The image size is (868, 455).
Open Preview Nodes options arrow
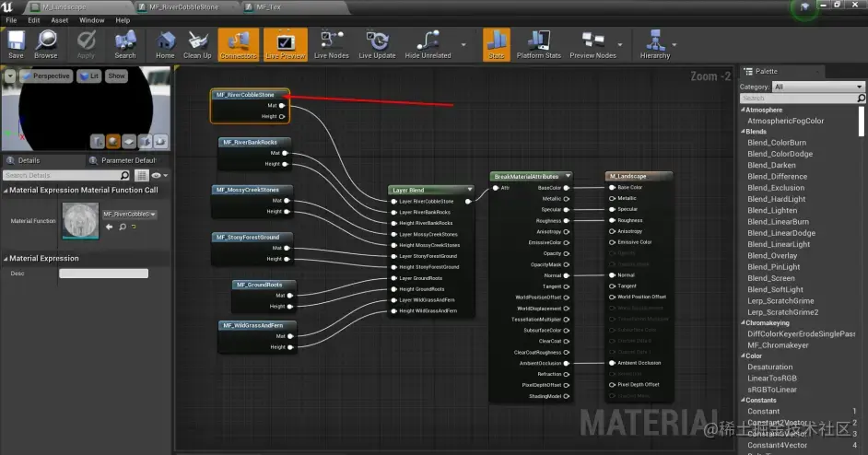pos(620,44)
